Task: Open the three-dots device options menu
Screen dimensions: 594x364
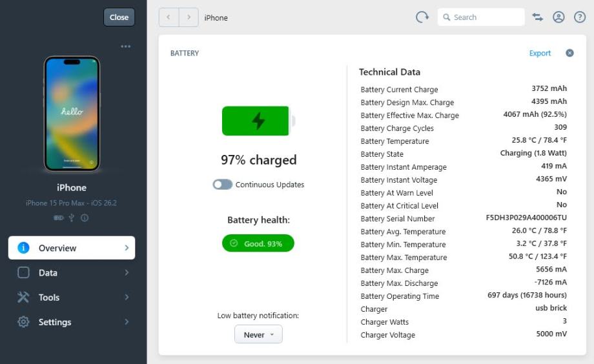Action: click(125, 46)
